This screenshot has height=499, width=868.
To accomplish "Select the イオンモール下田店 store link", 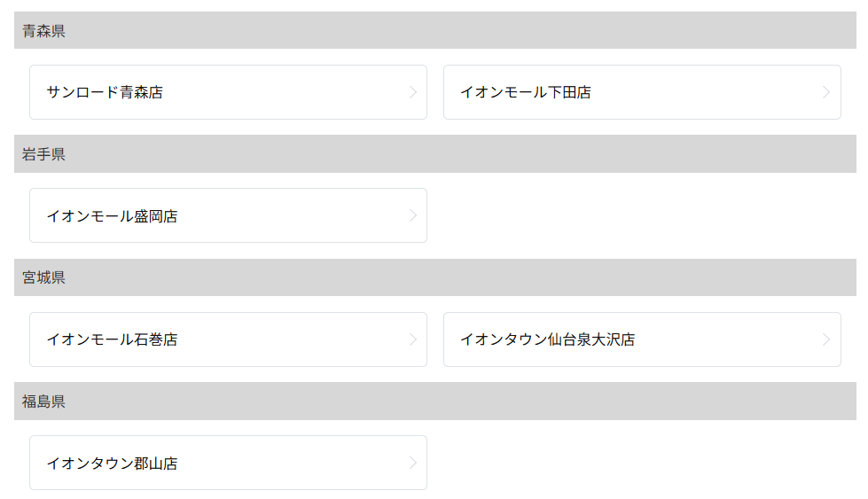I will click(526, 92).
